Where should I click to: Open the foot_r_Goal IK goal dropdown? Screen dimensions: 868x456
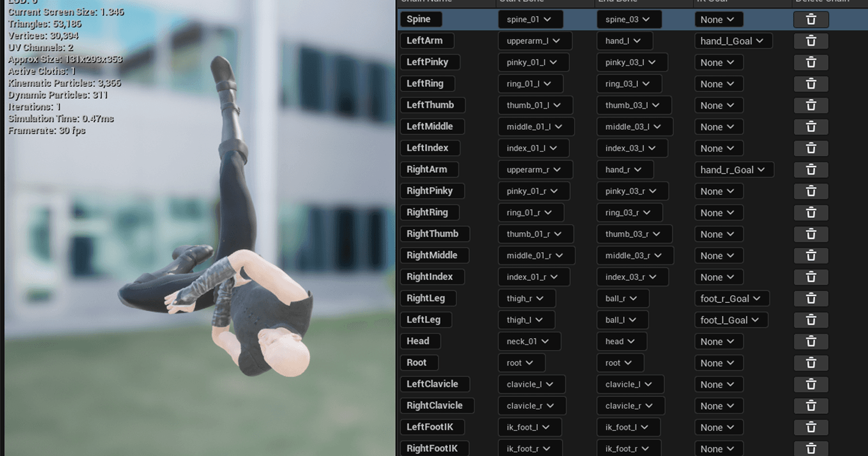click(x=732, y=299)
